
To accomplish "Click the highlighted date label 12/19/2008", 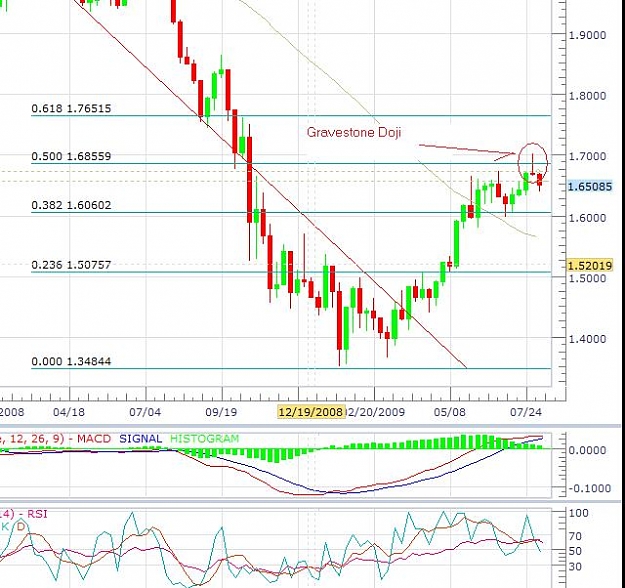I will coord(311,412).
